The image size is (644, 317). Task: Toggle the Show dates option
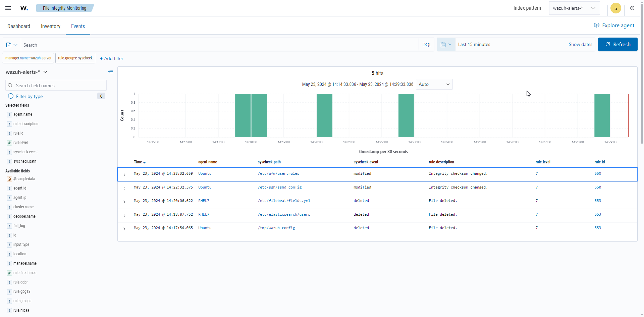tap(580, 44)
